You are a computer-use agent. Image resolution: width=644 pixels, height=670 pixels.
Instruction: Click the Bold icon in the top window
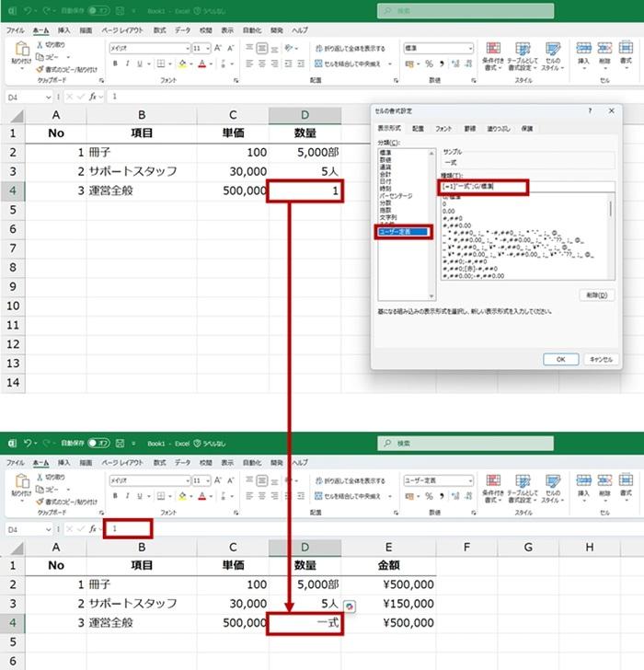116,64
